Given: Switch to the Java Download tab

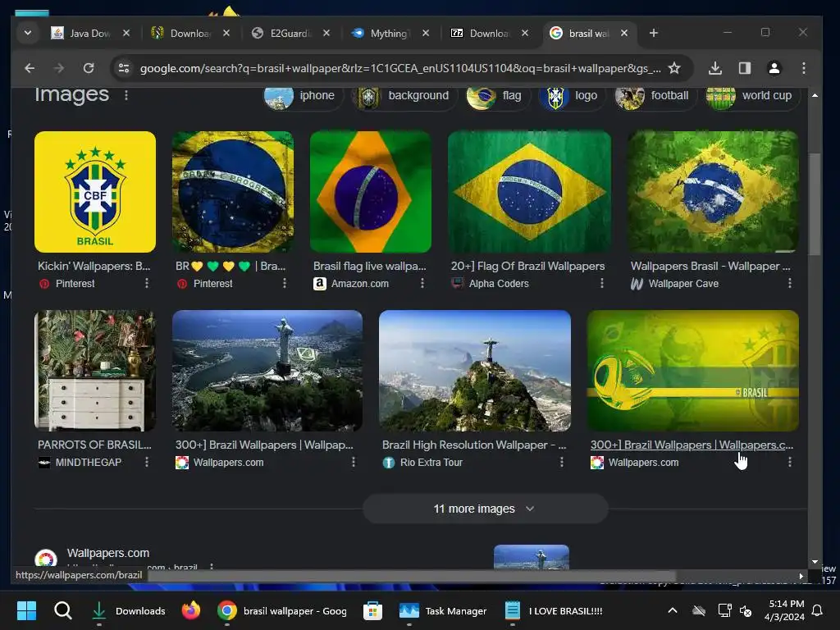Looking at the screenshot, I should [89, 33].
